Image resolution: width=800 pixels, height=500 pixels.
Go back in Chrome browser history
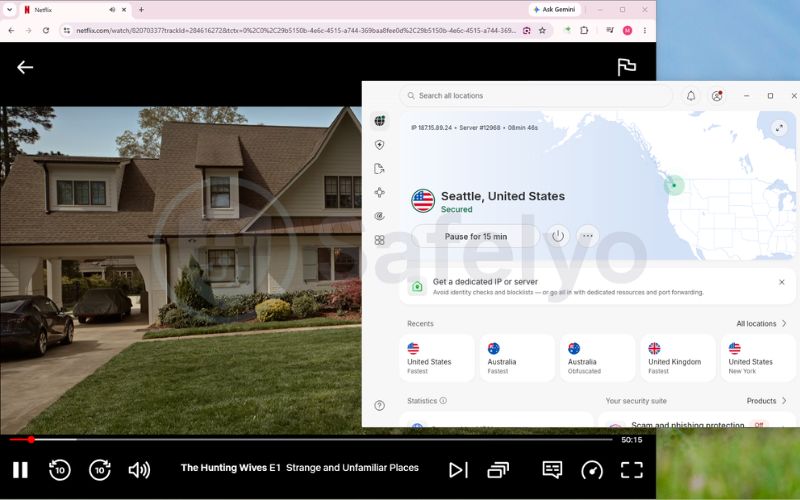11,31
